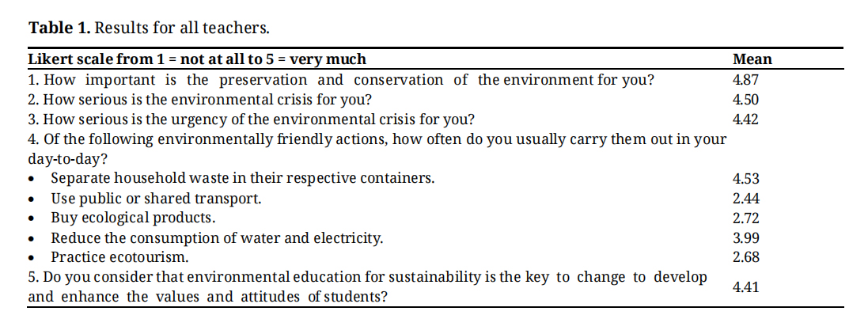Select the Likert scale column header
The width and height of the screenshot is (868, 334).
pyautogui.click(x=197, y=59)
